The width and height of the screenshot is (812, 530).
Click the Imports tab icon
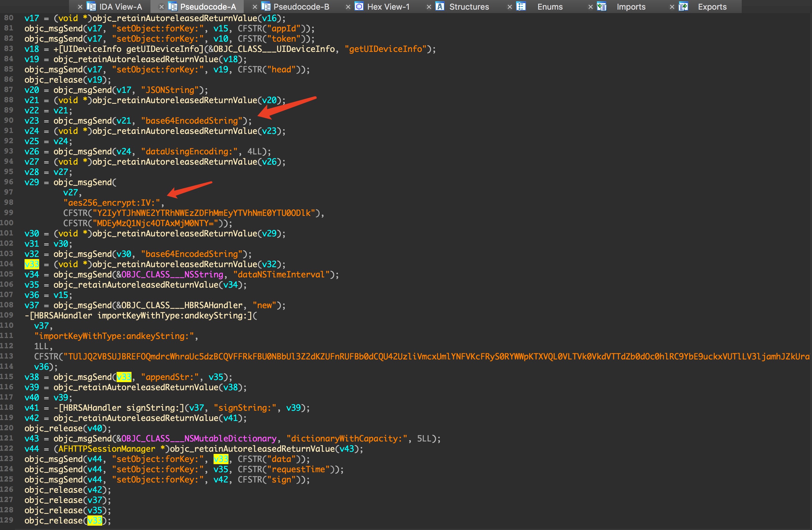pyautogui.click(x=602, y=7)
